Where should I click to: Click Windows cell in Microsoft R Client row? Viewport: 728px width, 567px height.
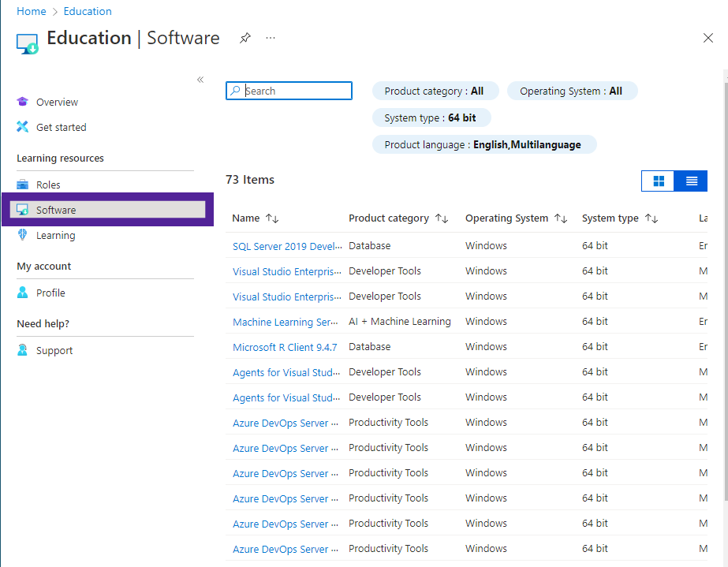click(486, 346)
